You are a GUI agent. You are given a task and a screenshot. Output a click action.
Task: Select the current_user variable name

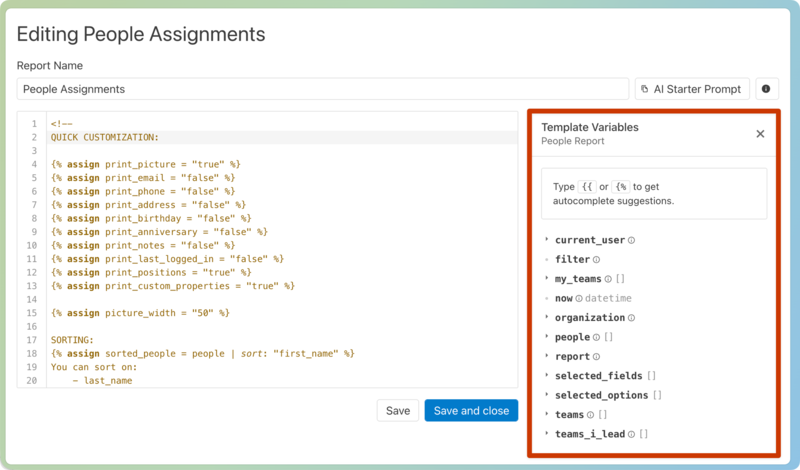click(x=590, y=240)
